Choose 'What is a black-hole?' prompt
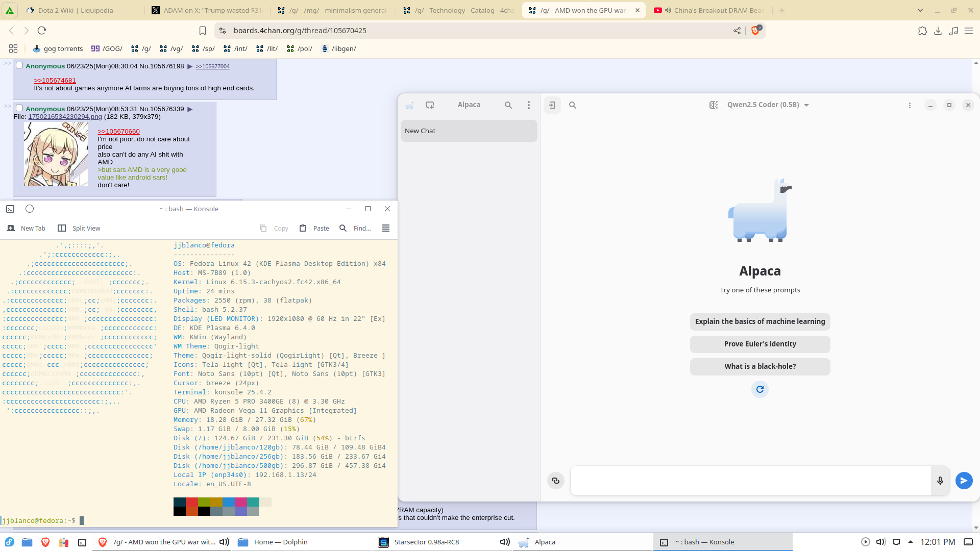Screen dimensions: 980x551 tap(760, 366)
